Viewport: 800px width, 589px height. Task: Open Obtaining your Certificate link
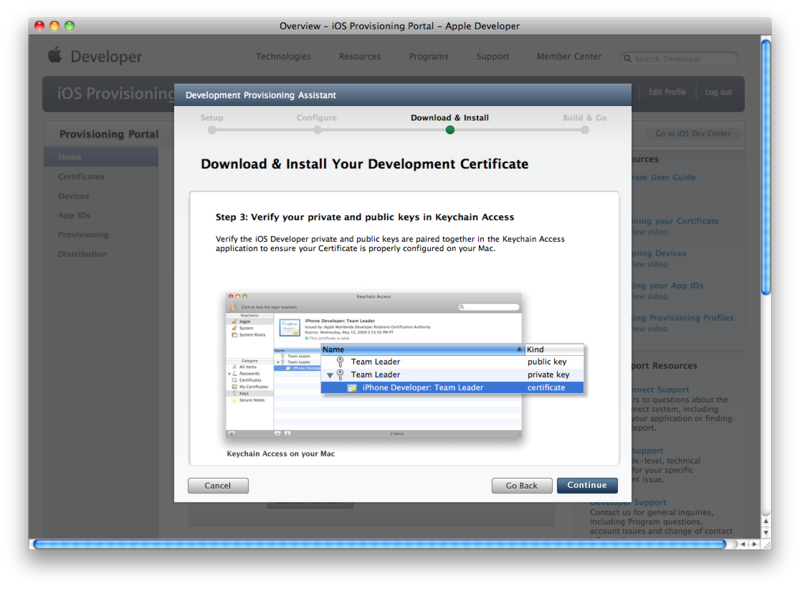point(675,221)
